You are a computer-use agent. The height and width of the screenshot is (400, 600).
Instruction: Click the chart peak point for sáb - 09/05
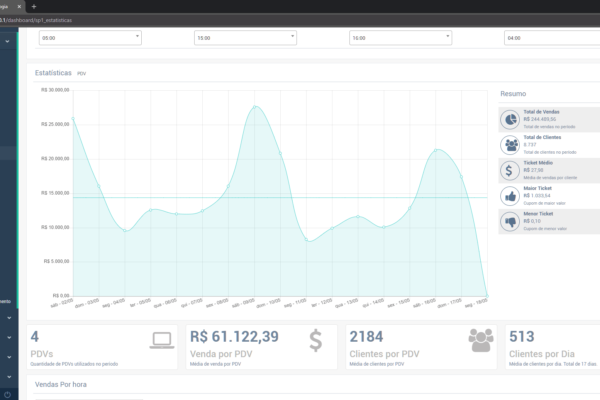[x=254, y=107]
